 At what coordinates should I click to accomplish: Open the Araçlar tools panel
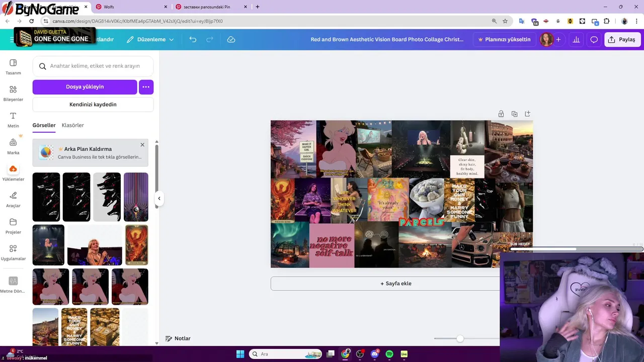(13, 200)
